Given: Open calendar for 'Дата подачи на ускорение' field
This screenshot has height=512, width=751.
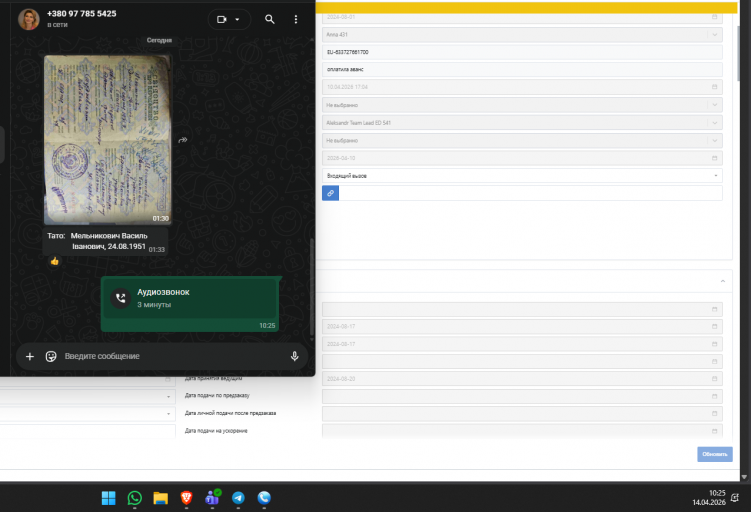Looking at the screenshot, I should (x=714, y=431).
